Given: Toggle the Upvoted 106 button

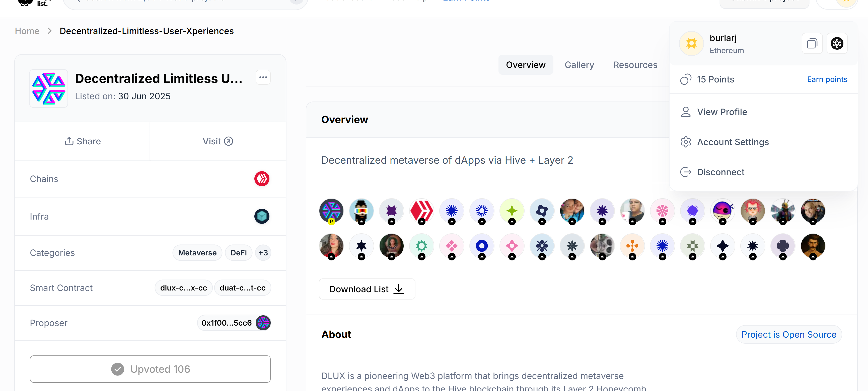Looking at the screenshot, I should point(150,369).
